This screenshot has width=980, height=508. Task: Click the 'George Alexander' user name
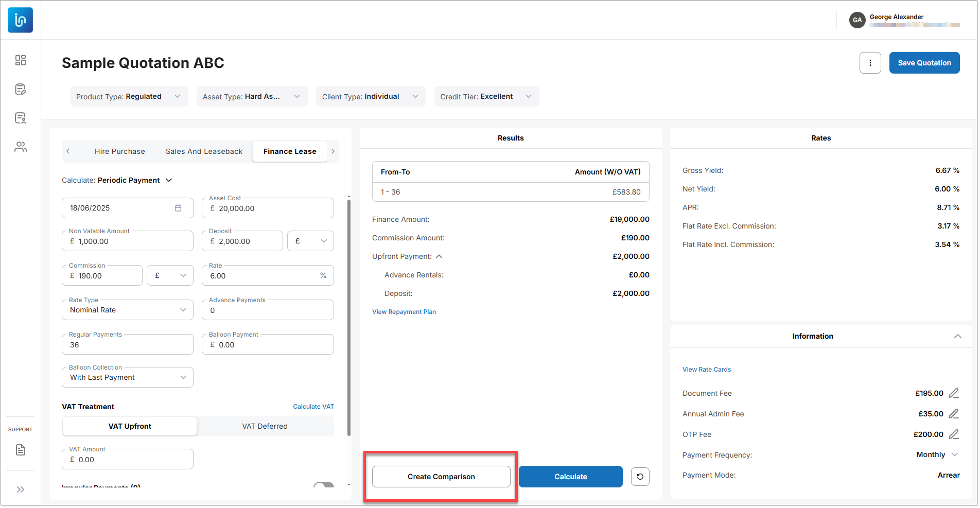(x=896, y=17)
